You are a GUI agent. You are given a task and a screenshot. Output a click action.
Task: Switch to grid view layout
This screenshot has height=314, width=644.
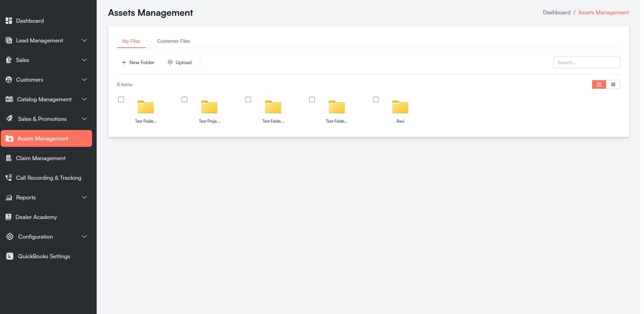(x=599, y=84)
